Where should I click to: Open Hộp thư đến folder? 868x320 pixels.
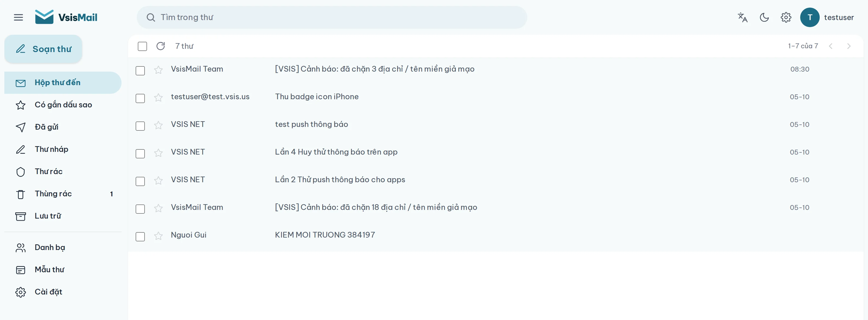(63, 82)
